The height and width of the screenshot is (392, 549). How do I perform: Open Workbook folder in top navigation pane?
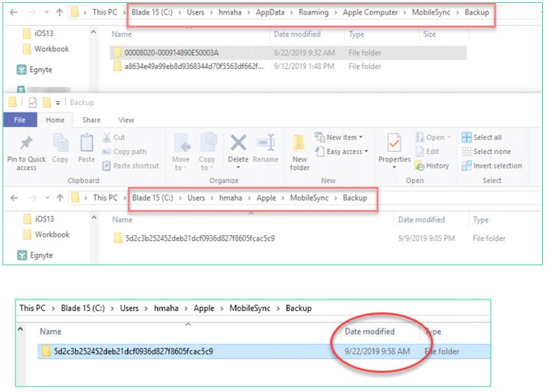[x=46, y=49]
